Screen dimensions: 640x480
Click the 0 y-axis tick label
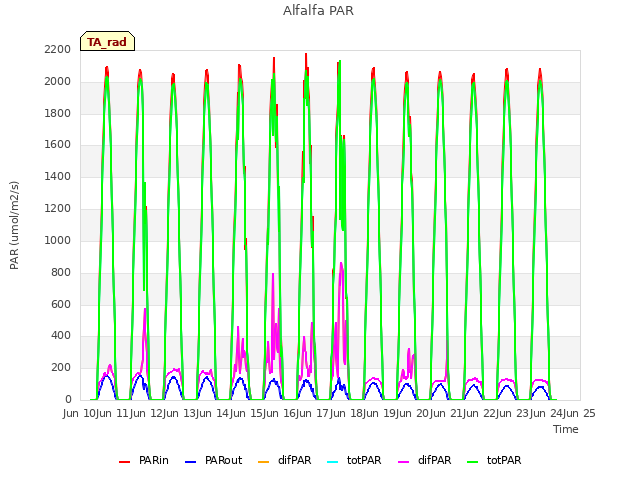click(68, 399)
